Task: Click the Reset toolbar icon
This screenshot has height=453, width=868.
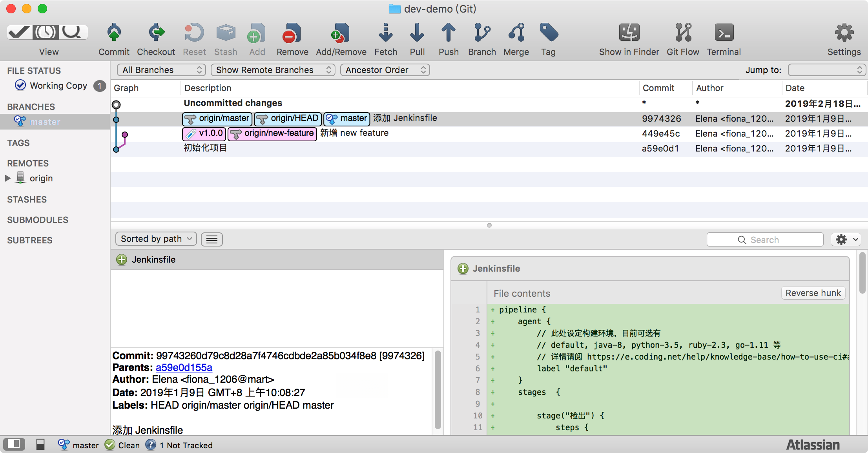Action: point(194,32)
